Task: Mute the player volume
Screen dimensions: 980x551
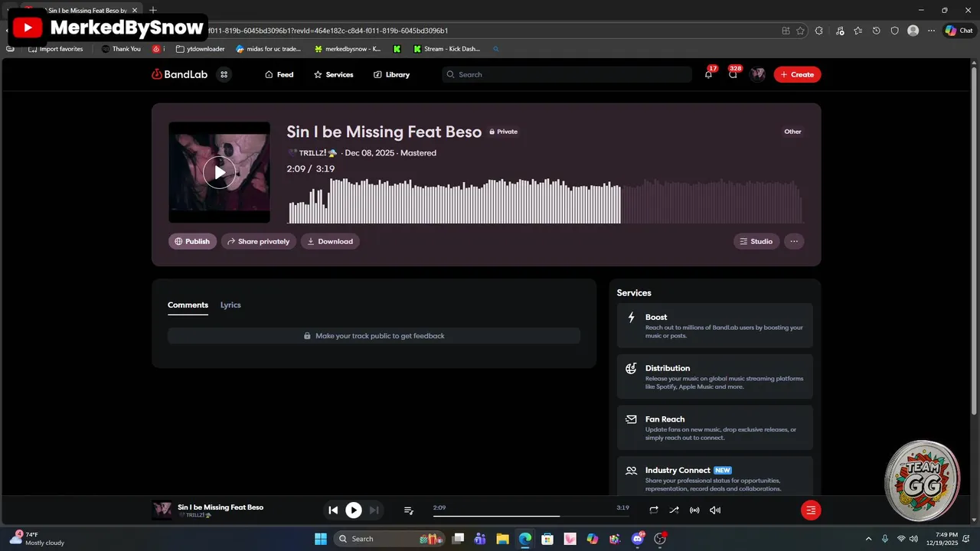Action: 715,510
